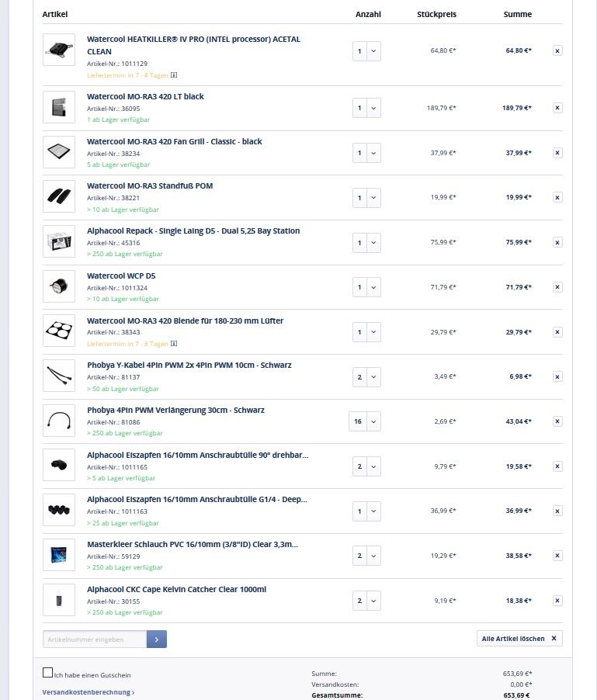Click the Artikelnummer eingeben input field
This screenshot has height=700, width=597.
pos(94,639)
